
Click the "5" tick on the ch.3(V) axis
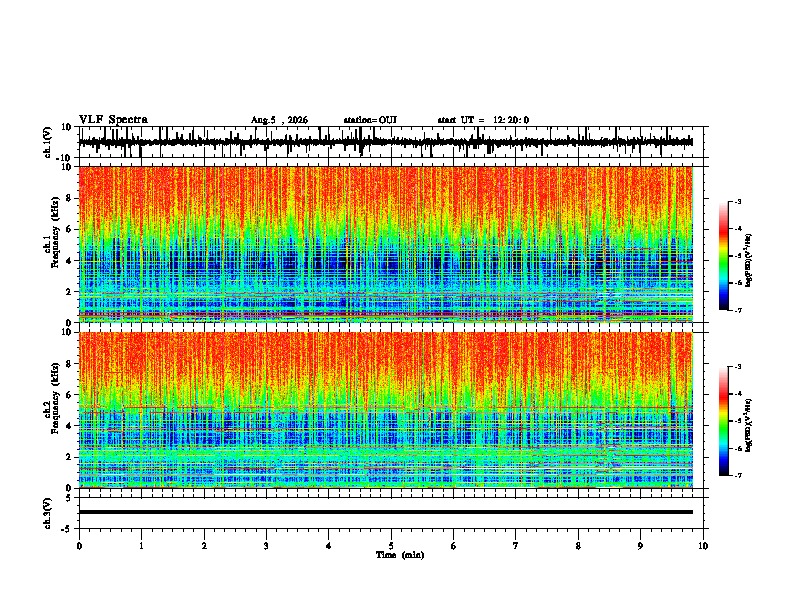(x=69, y=498)
